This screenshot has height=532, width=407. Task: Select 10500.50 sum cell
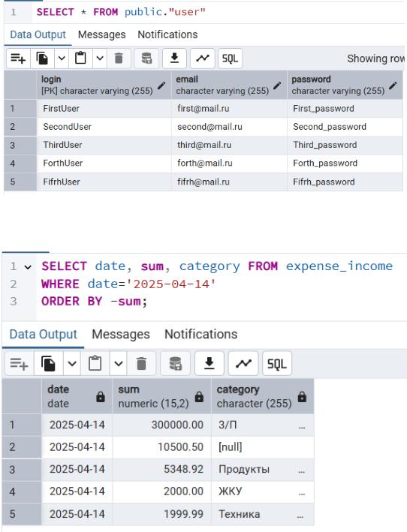pos(161,447)
